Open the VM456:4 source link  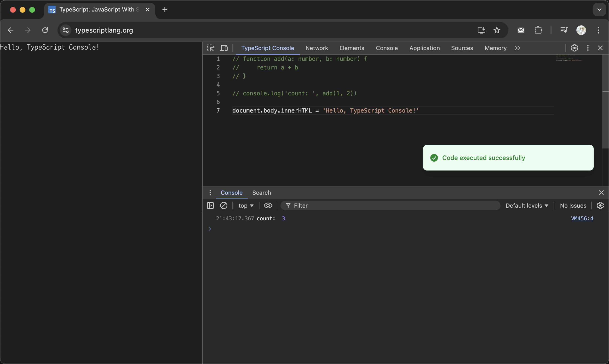click(582, 218)
